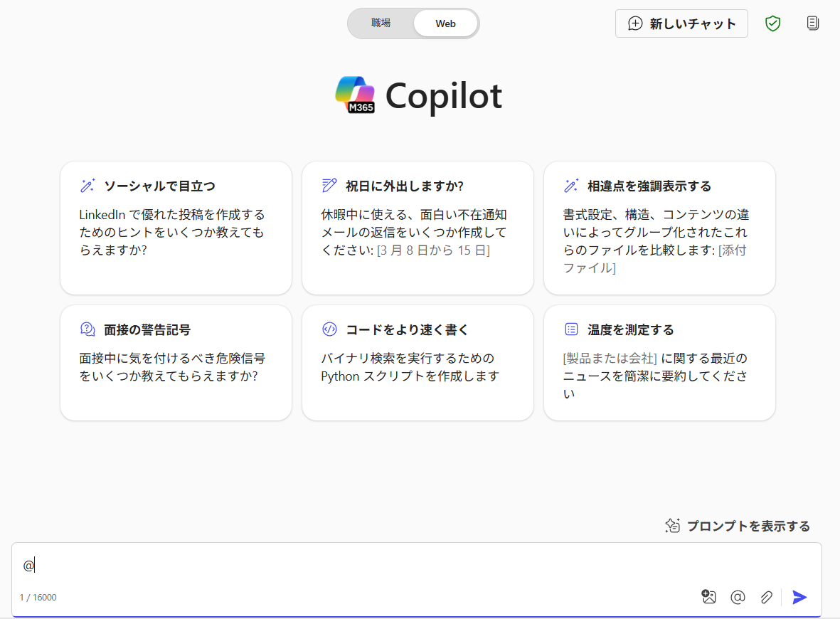The height and width of the screenshot is (619, 840).
Task: Open the notebook icon at top right
Action: pyautogui.click(x=813, y=23)
